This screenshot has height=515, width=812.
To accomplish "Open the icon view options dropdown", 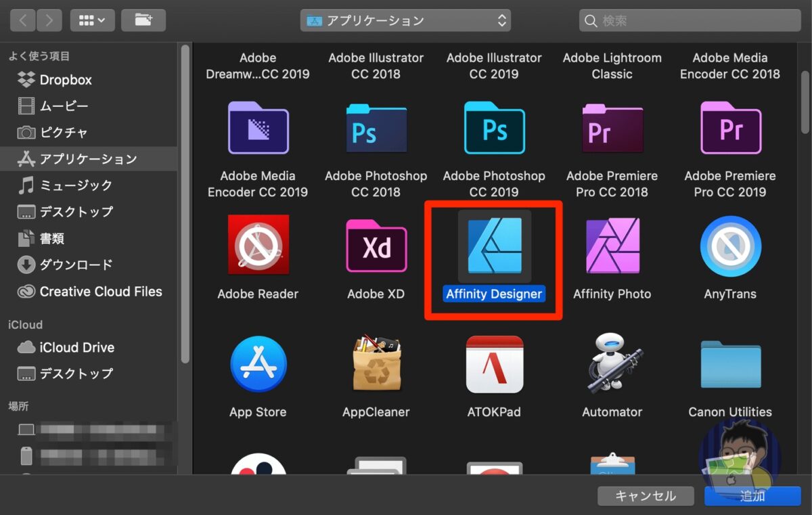I will (93, 20).
